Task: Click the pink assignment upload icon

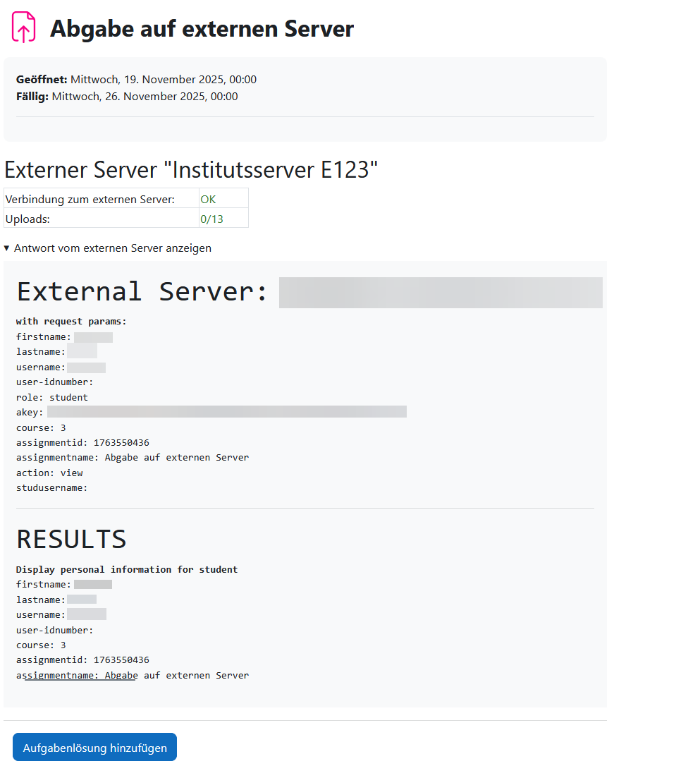Action: pyautogui.click(x=23, y=28)
